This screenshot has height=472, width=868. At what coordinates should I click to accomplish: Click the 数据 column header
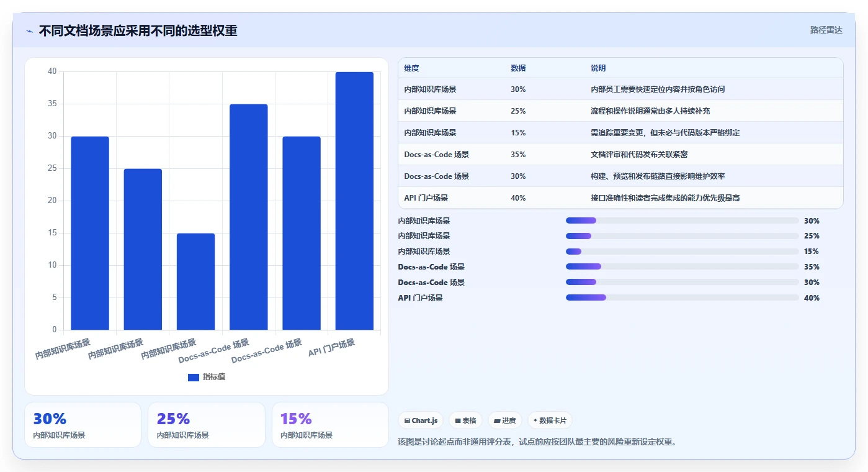point(518,68)
